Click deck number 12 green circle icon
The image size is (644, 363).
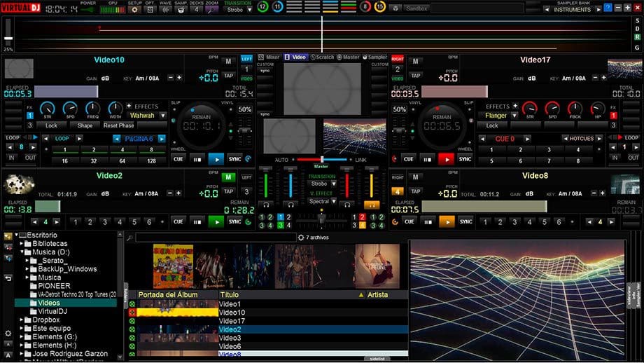click(x=263, y=6)
